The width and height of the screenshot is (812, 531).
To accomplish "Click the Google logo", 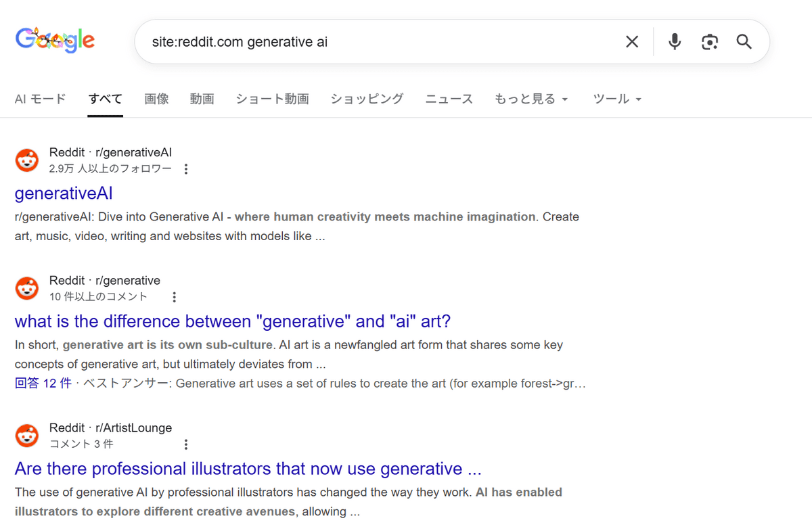I will [x=55, y=41].
